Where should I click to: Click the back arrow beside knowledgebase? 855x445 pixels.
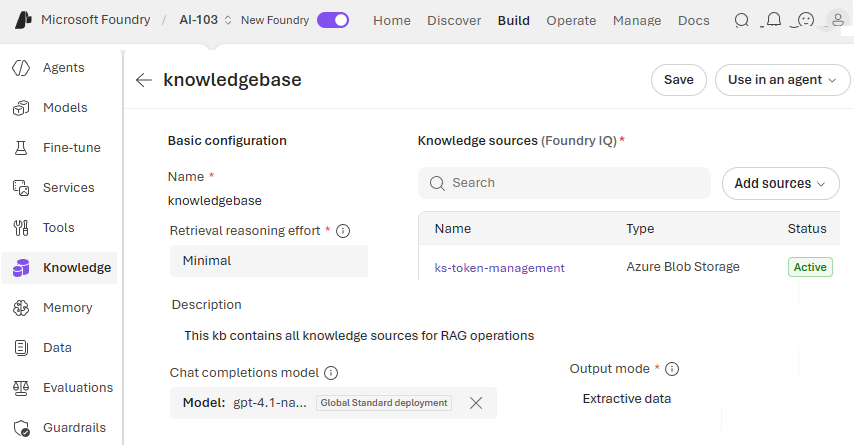[x=143, y=80]
